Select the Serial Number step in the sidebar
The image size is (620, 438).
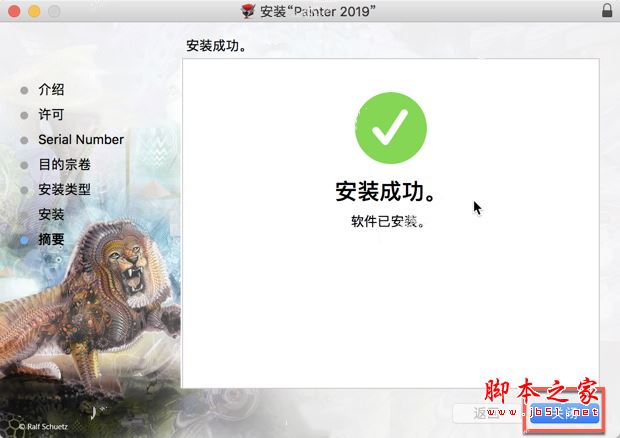[81, 139]
